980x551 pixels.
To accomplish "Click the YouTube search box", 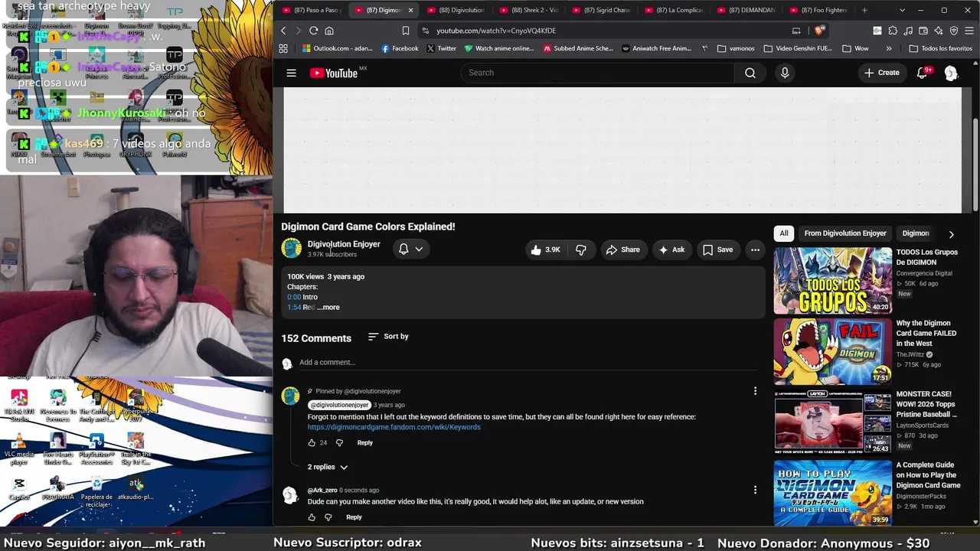I will pyautogui.click(x=597, y=73).
